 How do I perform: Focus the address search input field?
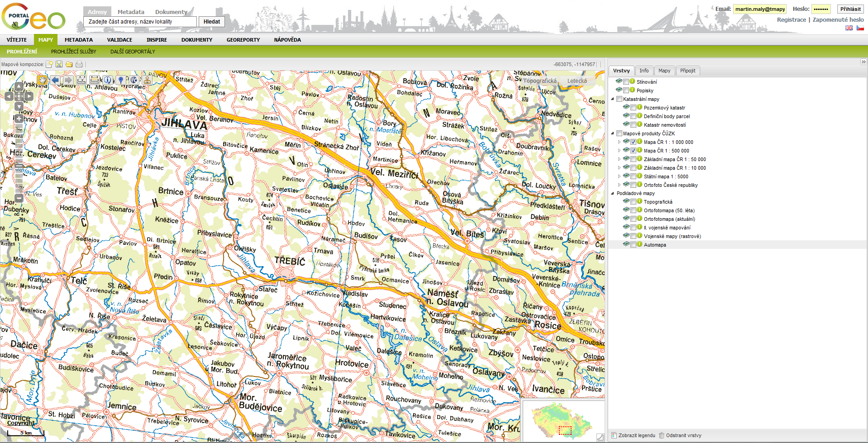[x=140, y=22]
